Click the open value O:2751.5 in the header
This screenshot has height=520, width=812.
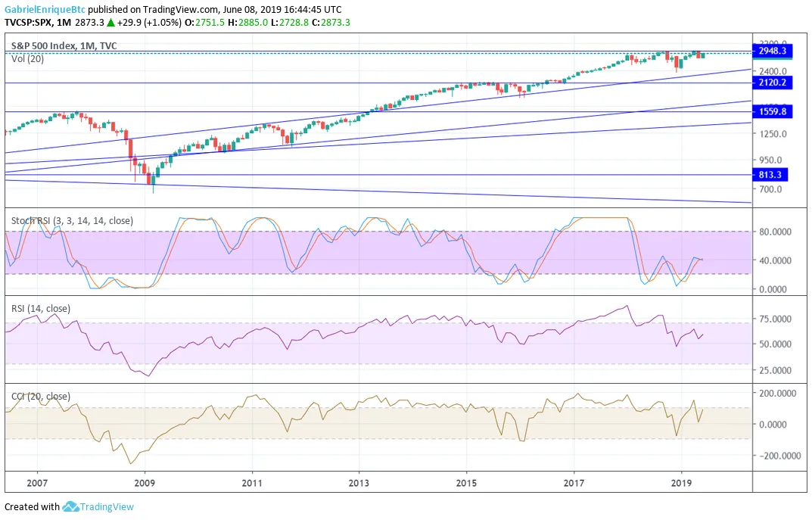pyautogui.click(x=204, y=23)
